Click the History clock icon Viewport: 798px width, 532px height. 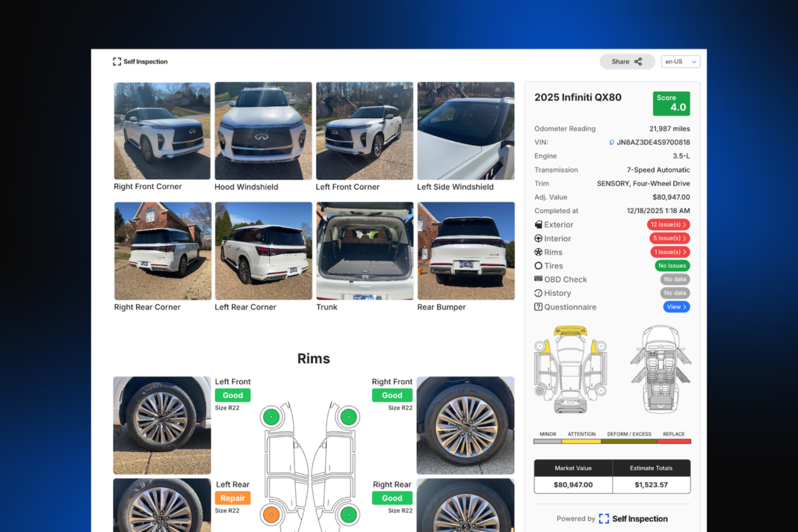pos(538,293)
